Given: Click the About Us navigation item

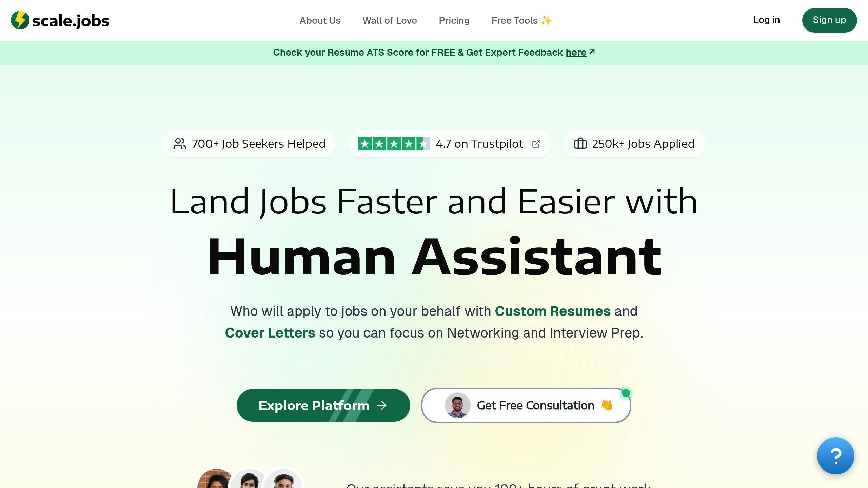Looking at the screenshot, I should point(319,20).
